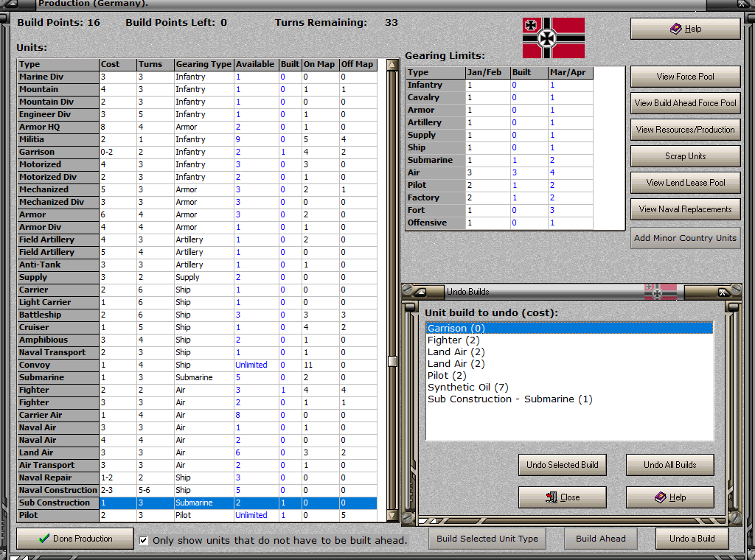This screenshot has width=755, height=560.
Task: Click the green checkmark on Done Production
Action: 44,539
